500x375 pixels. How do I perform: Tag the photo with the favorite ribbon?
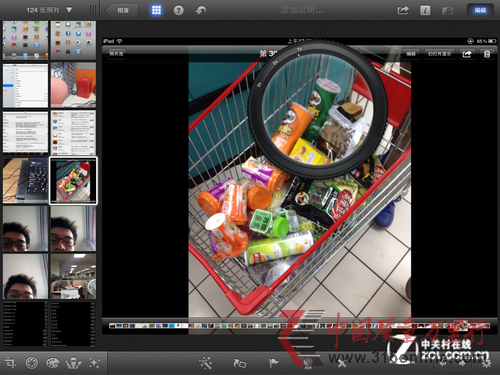pyautogui.click(x=308, y=363)
